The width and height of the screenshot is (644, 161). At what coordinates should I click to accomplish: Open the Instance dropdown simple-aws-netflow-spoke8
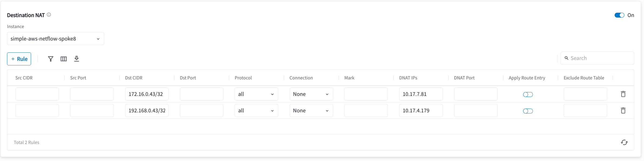(56, 39)
